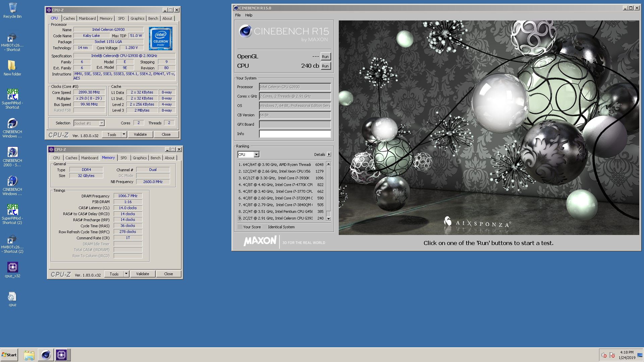Select the SuperPiMod Shortcut (2) desktop icon
644x362 pixels.
click(12, 214)
